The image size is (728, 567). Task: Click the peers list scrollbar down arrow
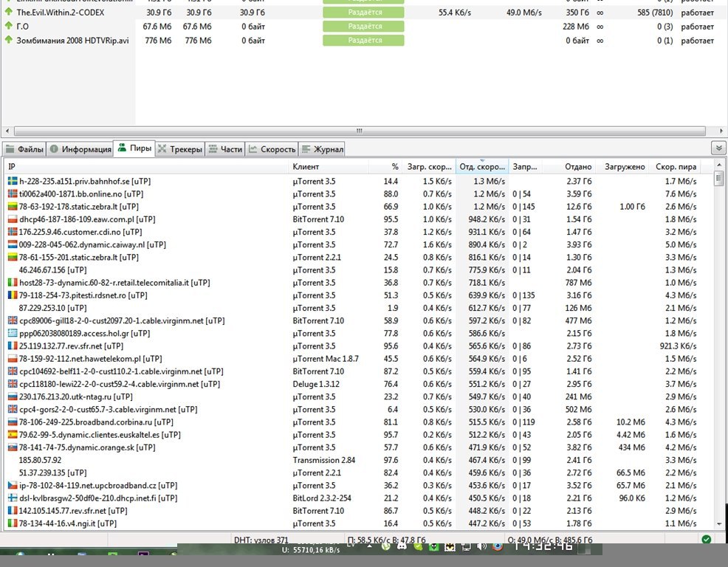click(x=718, y=524)
